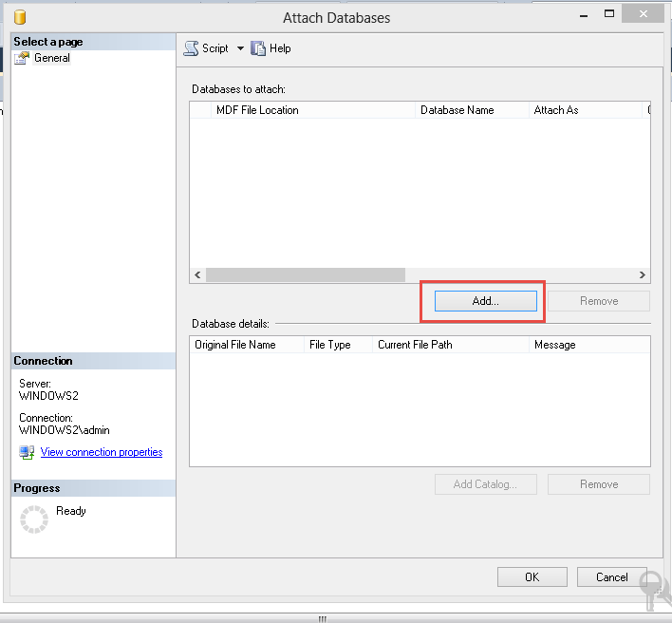Screen dimensions: 672x623
Task: Cancel the Attach Databases dialog
Action: tap(612, 576)
